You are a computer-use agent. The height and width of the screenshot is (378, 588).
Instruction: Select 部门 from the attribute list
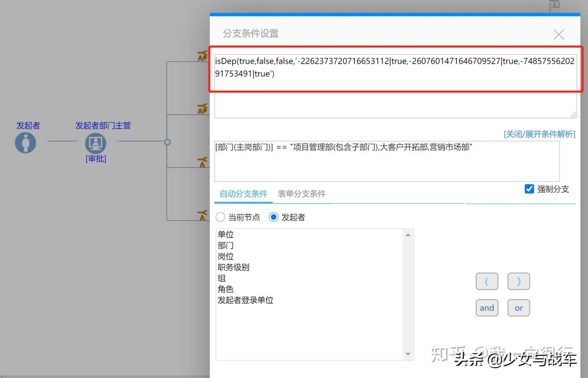click(226, 245)
